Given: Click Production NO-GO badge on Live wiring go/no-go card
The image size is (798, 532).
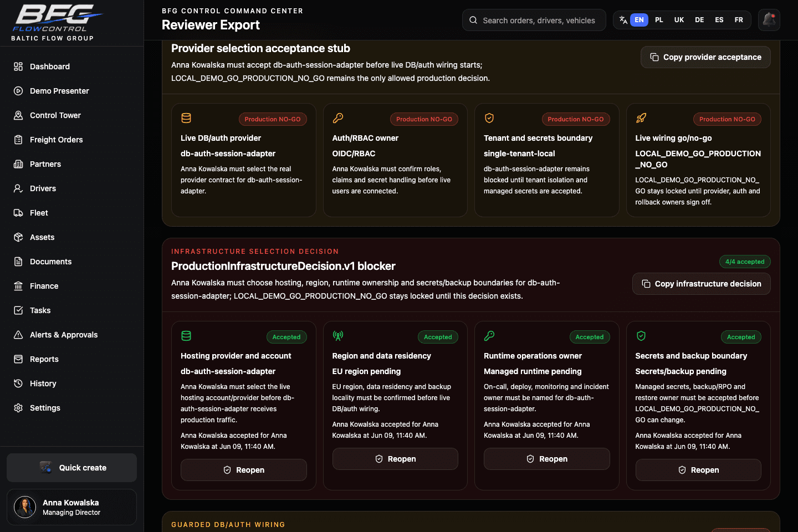Looking at the screenshot, I should pyautogui.click(x=727, y=119).
